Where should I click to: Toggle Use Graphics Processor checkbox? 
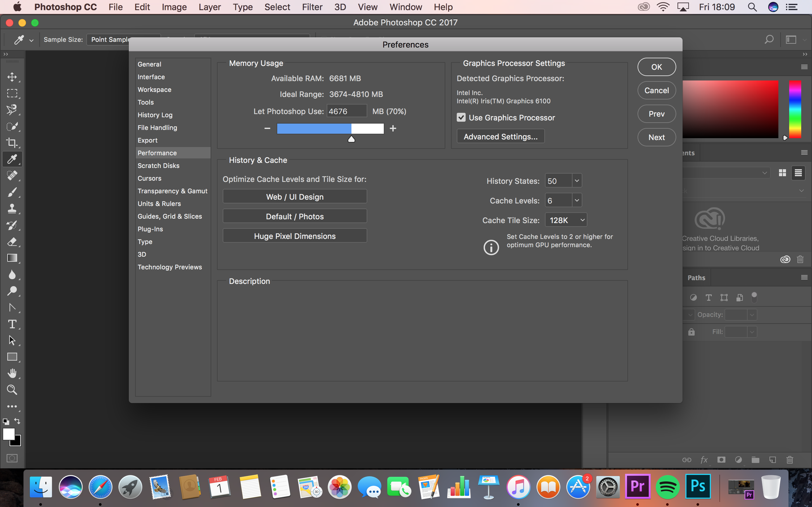pos(462,118)
